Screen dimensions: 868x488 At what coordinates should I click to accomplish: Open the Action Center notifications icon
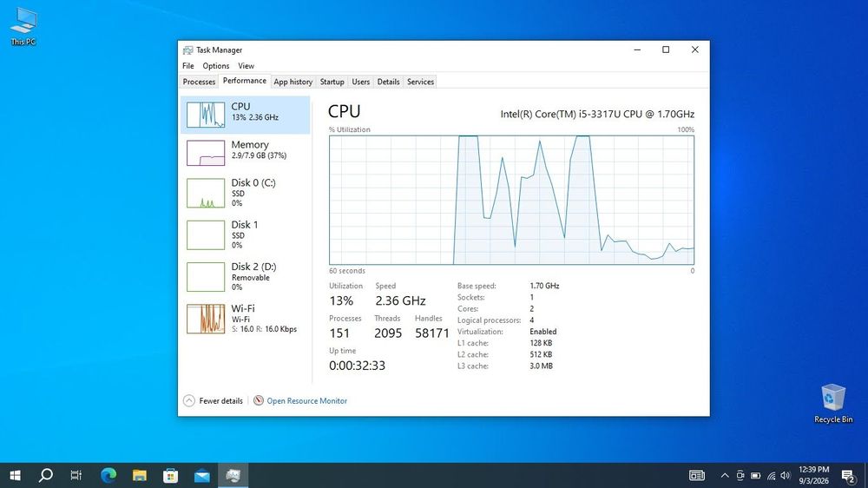pos(848,475)
